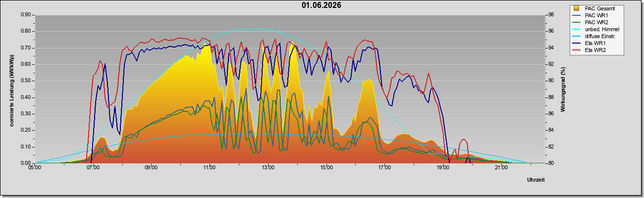The image size is (644, 198).
Task: Click the 0.10 value on power axis
Action: (x=25, y=147)
